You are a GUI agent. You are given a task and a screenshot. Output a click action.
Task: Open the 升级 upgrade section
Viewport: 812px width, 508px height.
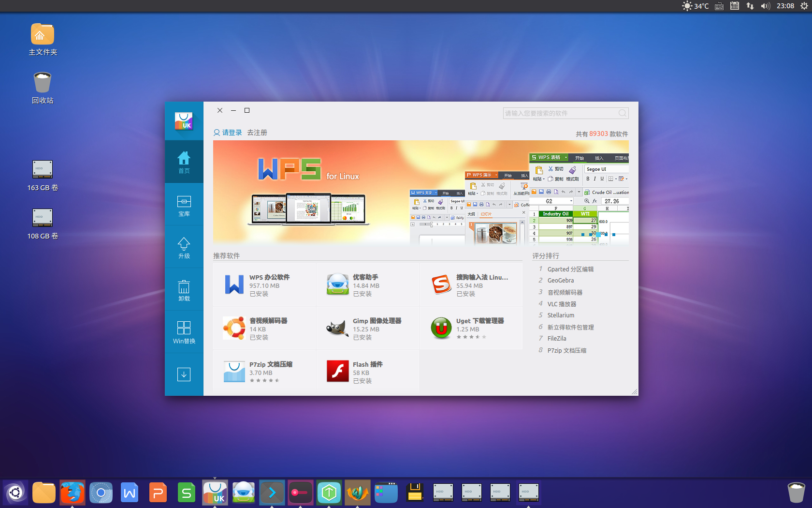(184, 247)
